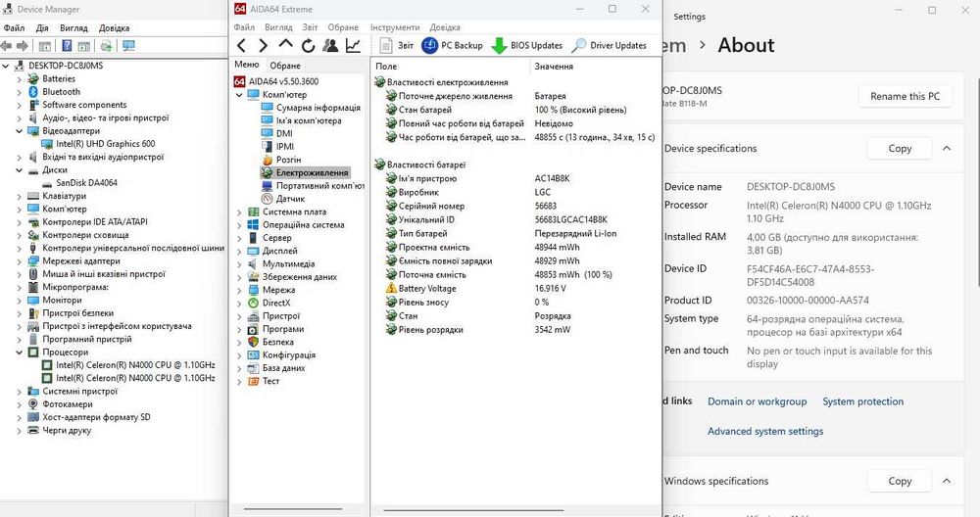Select DMI item in AIDA64 tree
980x517 pixels.
(x=284, y=133)
